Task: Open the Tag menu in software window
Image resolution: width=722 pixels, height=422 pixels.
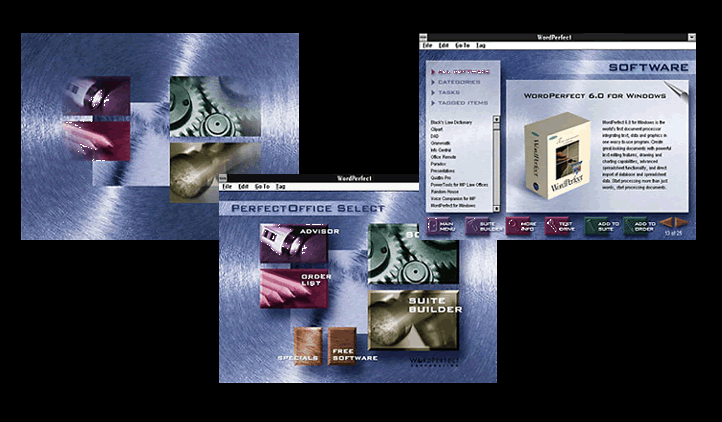Action: (481, 45)
